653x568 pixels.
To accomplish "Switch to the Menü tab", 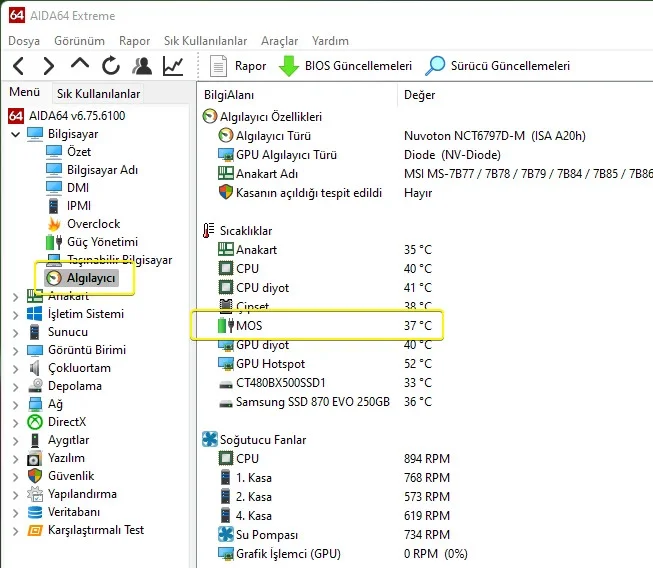I will pos(25,92).
